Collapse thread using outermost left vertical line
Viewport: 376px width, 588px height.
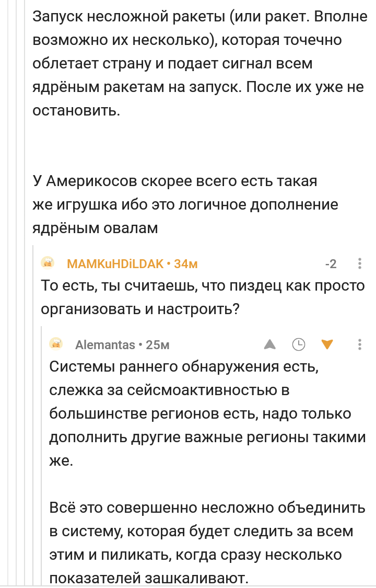[7, 293]
